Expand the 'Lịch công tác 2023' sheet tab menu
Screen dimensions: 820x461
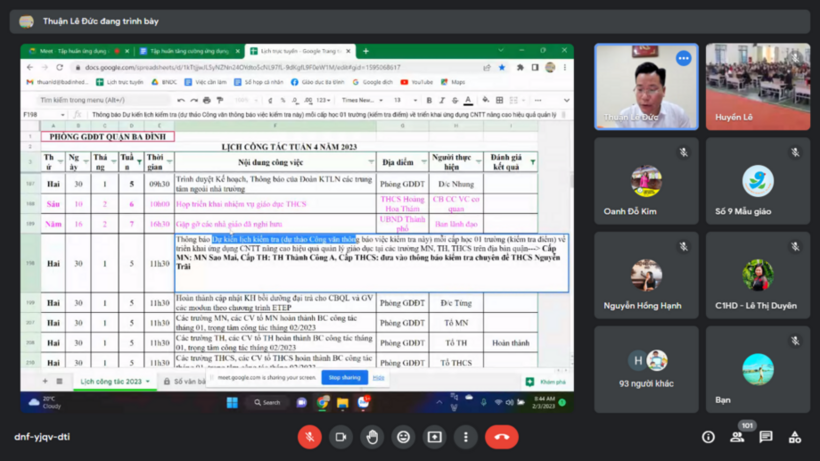point(148,382)
